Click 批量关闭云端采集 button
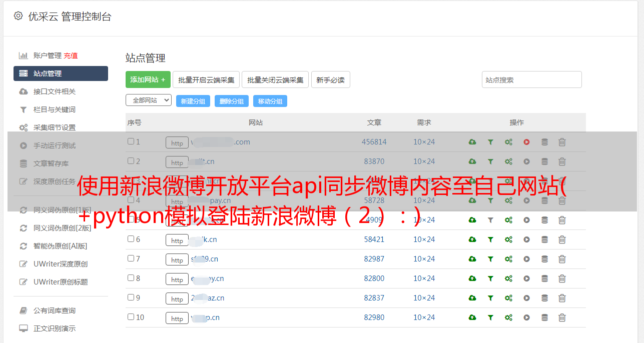Viewport: 644px width, 343px height. click(x=275, y=79)
